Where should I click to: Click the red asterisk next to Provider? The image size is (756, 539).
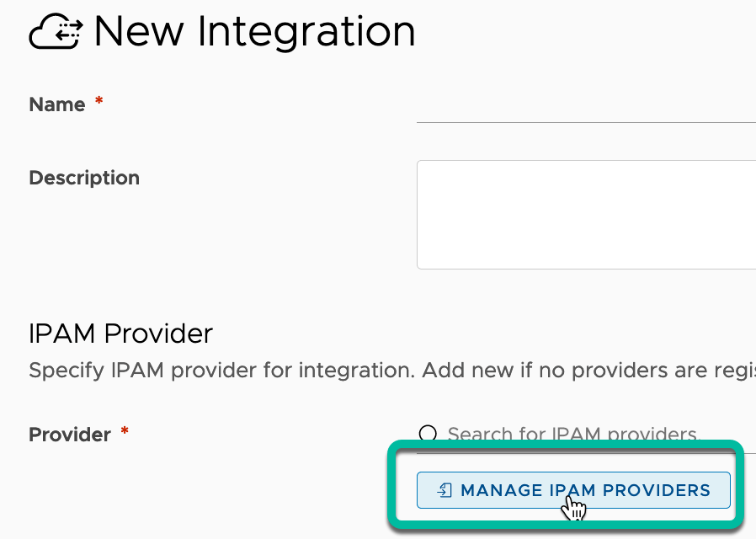[125, 432]
